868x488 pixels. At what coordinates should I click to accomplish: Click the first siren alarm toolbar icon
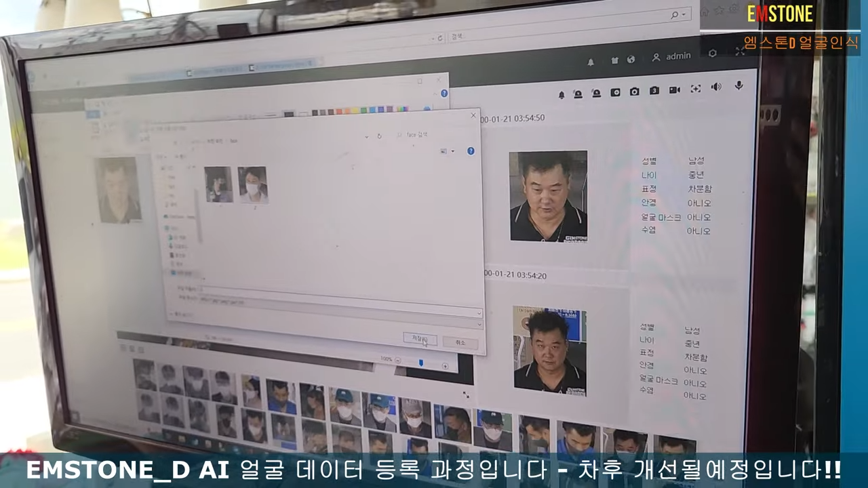578,94
